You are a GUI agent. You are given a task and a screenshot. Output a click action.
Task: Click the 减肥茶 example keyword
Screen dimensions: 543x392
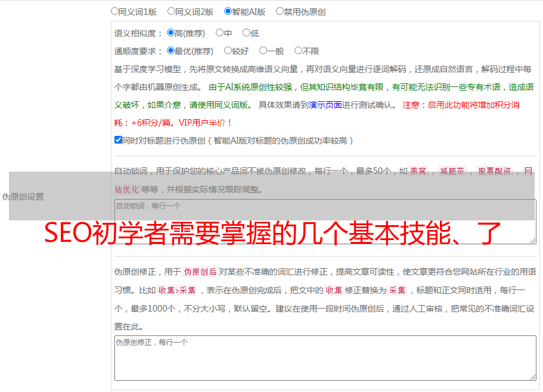pos(452,171)
